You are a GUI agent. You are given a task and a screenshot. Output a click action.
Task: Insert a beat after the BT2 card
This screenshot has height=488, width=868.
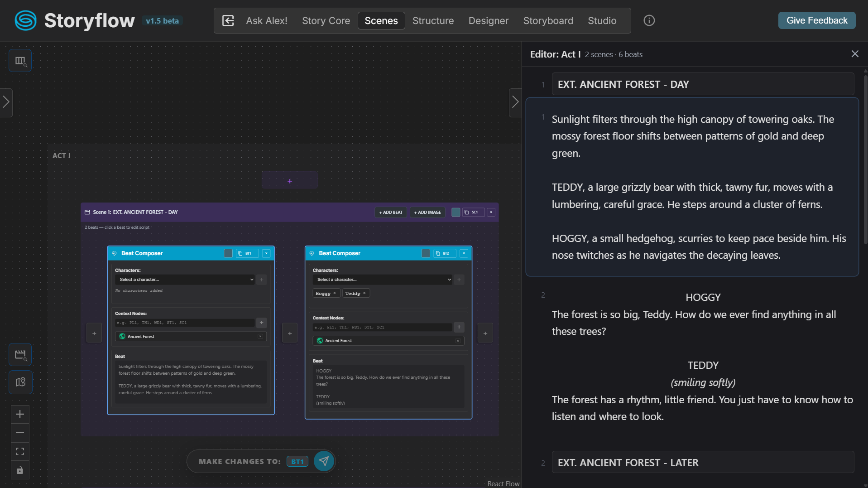click(x=485, y=333)
